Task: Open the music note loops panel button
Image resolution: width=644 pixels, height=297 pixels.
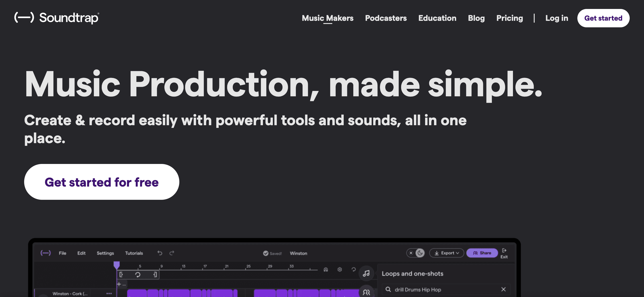Action: (366, 273)
